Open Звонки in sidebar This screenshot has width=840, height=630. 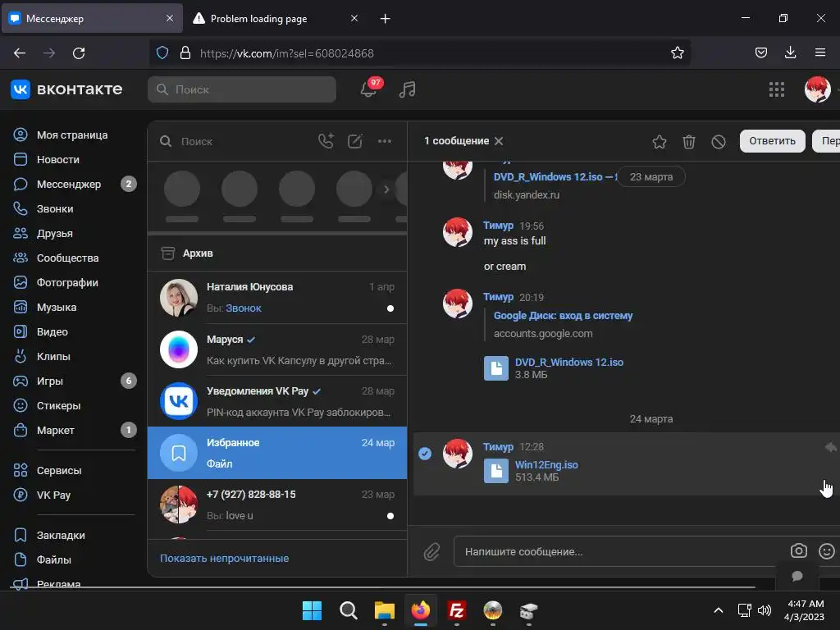(55, 209)
